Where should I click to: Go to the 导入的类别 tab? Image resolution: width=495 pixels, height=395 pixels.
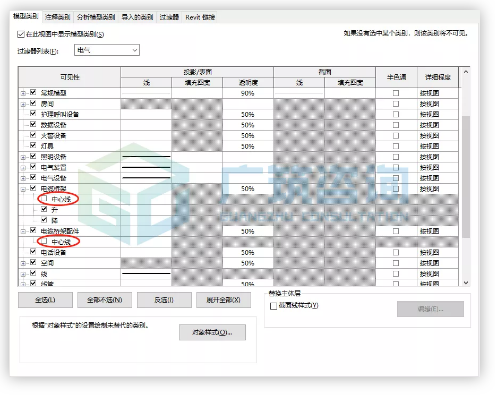(137, 17)
